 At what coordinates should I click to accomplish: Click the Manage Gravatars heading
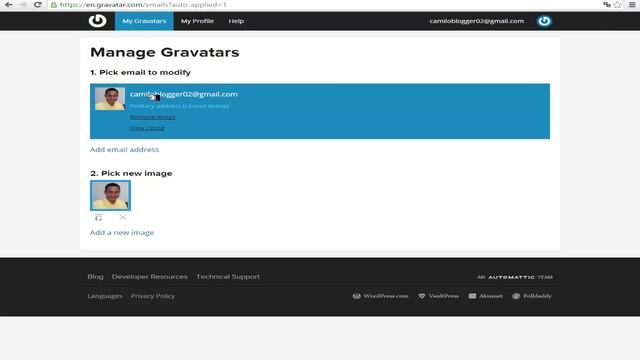point(164,52)
